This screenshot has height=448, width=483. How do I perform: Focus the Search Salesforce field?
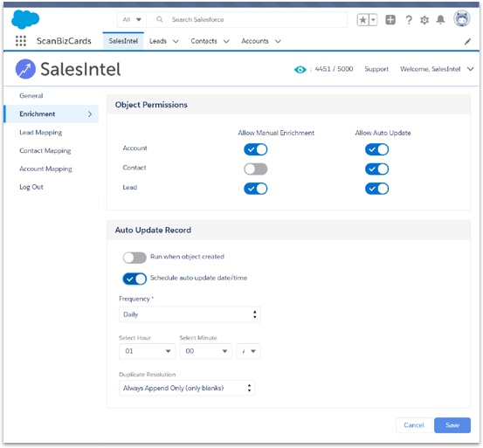[246, 20]
